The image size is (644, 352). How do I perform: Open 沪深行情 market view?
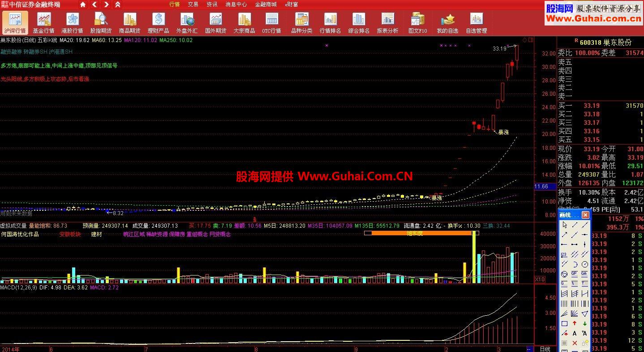click(15, 23)
